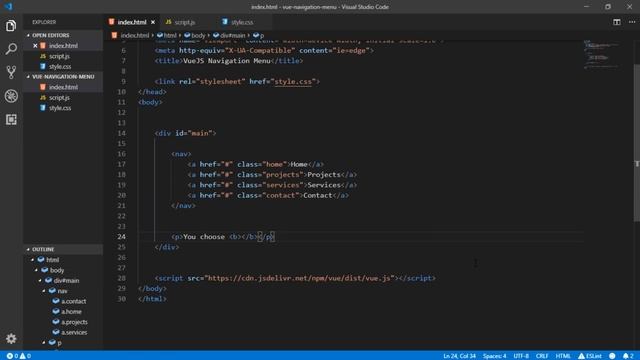Open script.js in VUE-NAVIGATION-MENU folder
This screenshot has height=360, width=640.
(59, 98)
